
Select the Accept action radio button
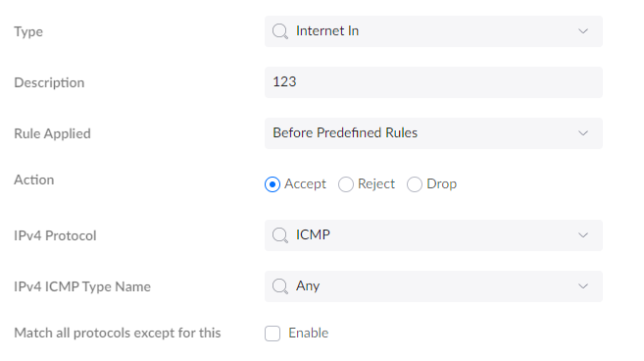(272, 184)
